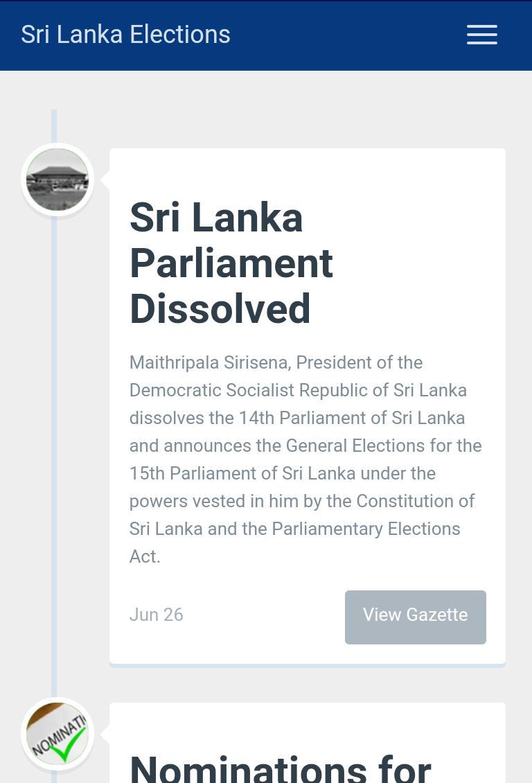Click the vertical timeline connector line
This screenshot has height=783, width=532.
53,450
